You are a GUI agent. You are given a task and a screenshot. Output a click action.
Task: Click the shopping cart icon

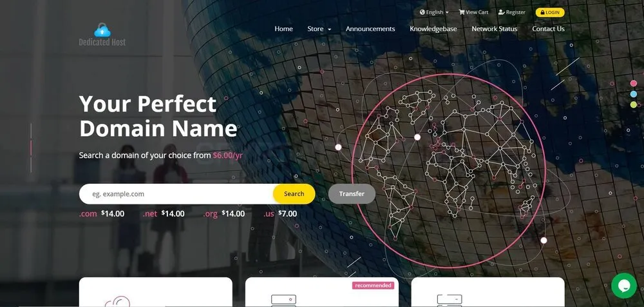coord(462,12)
